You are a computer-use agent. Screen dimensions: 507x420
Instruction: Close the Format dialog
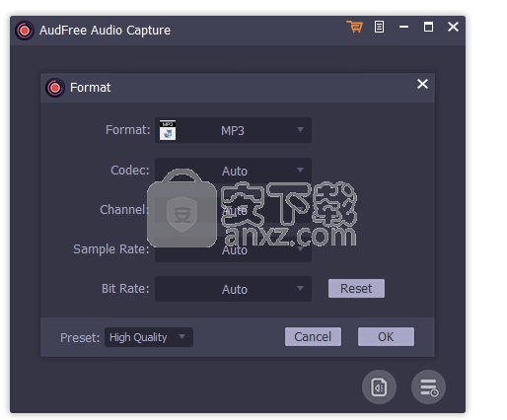click(422, 84)
